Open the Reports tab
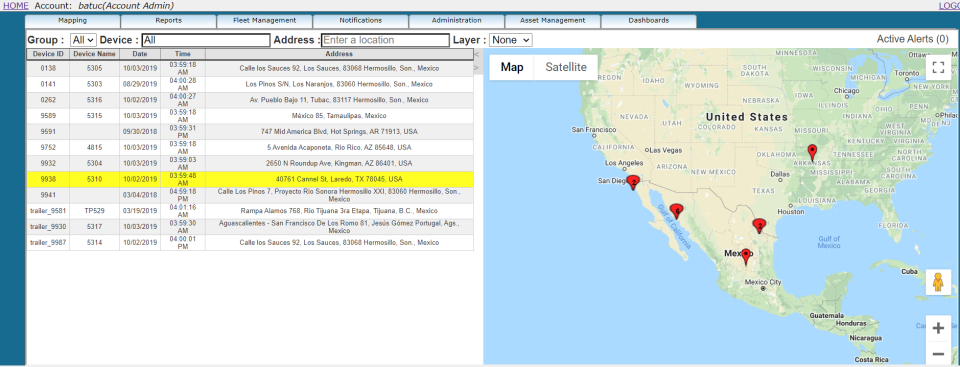The image size is (960, 367). tap(168, 21)
